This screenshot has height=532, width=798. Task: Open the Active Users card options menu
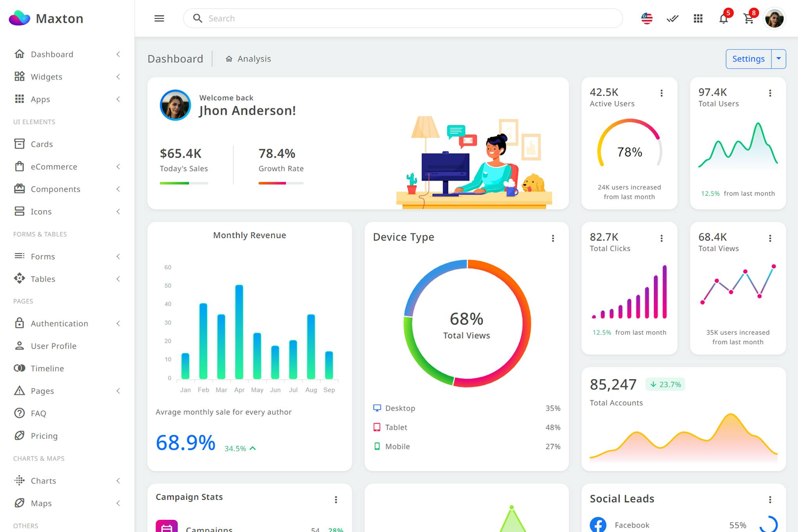[x=661, y=93]
